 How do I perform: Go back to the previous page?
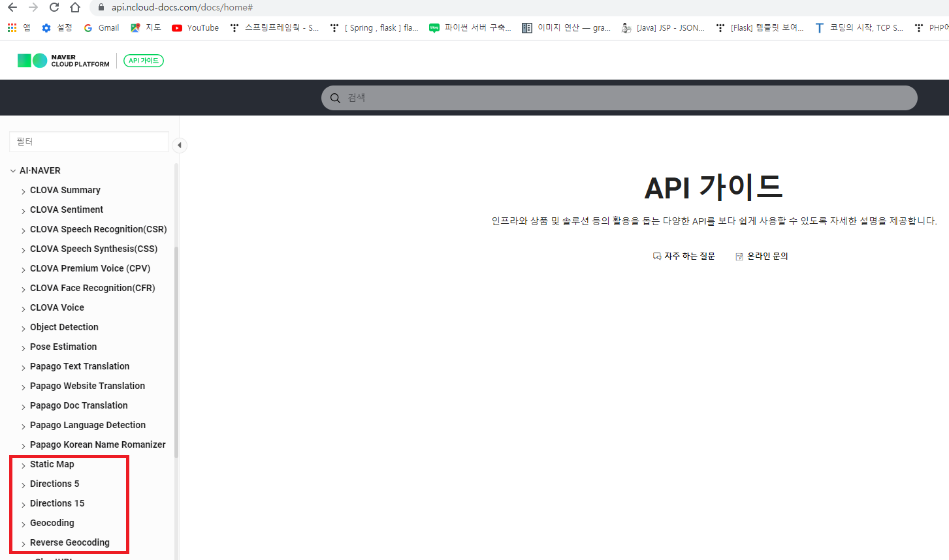(12, 7)
